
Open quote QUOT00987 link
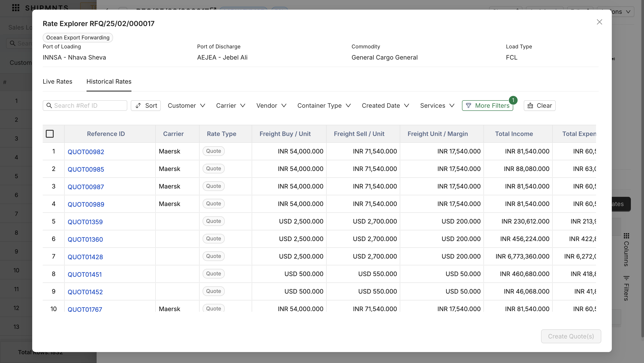(86, 187)
